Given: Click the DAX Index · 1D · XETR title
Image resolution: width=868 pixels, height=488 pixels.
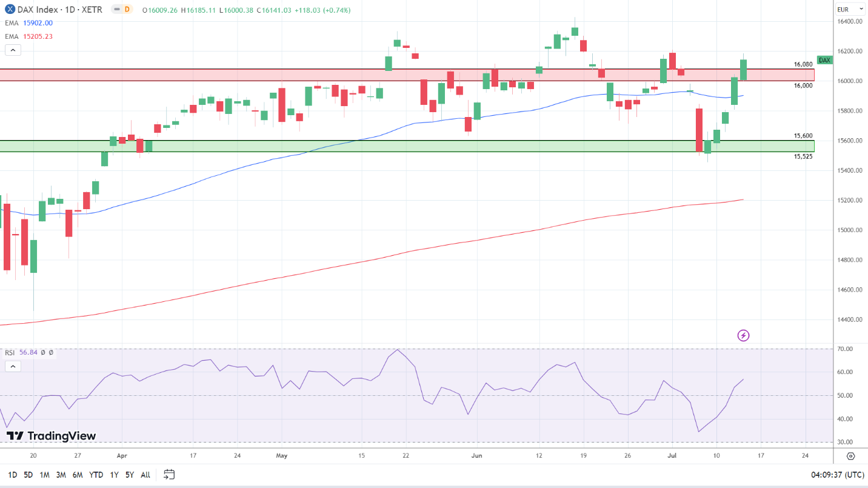Looking at the screenshot, I should 59,10.
